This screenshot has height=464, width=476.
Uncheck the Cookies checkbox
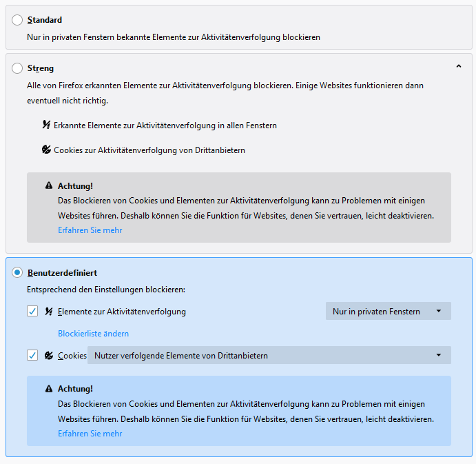coord(32,356)
